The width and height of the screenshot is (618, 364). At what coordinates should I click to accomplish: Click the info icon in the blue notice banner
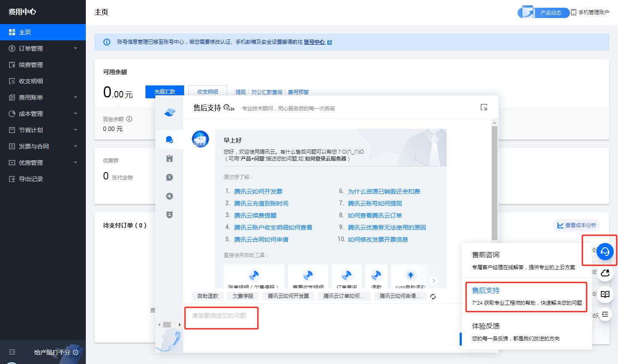(107, 42)
